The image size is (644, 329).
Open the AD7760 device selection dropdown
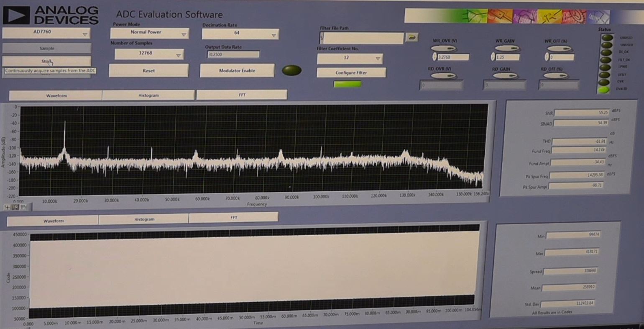[46, 33]
